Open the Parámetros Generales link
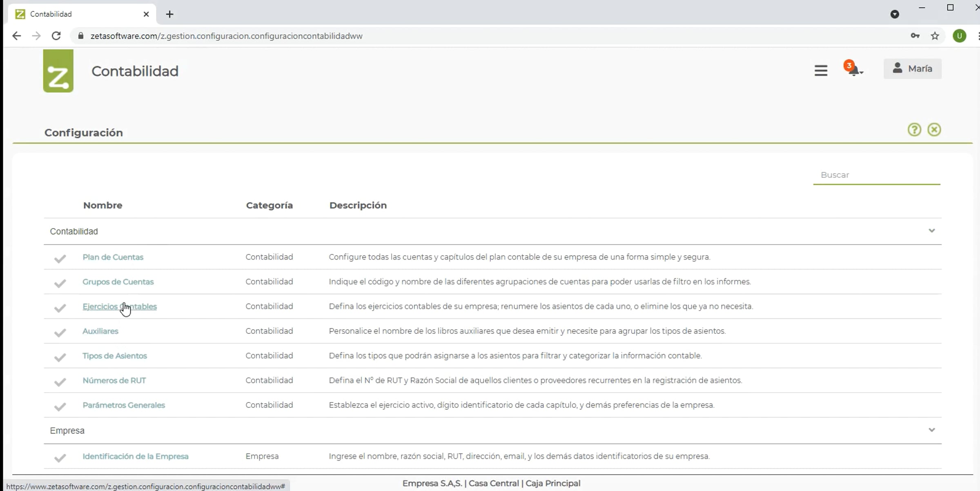 pyautogui.click(x=124, y=405)
